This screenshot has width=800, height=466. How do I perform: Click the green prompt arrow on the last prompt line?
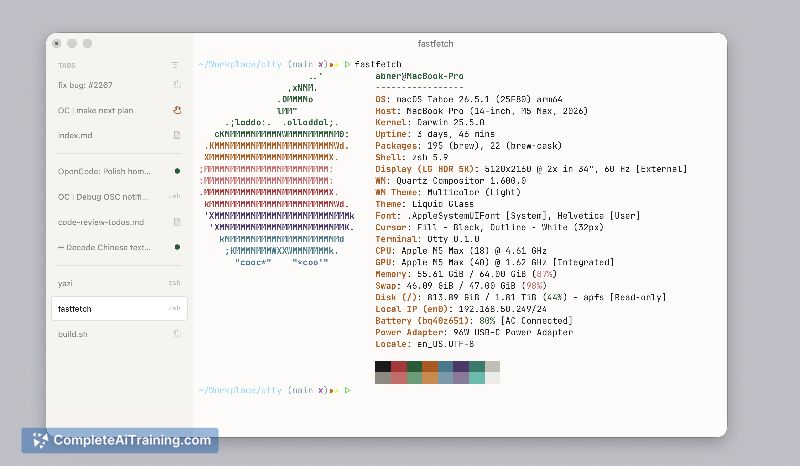point(347,390)
